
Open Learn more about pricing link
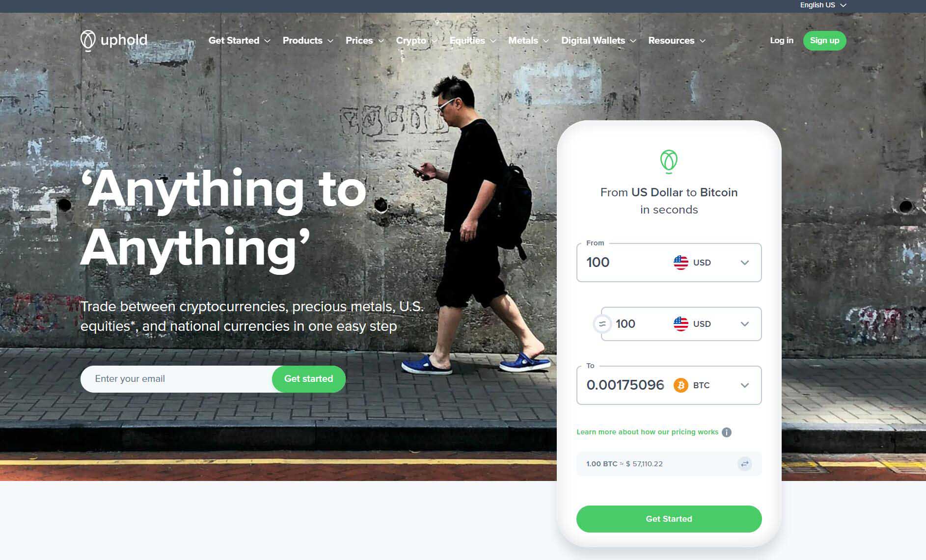tap(647, 432)
